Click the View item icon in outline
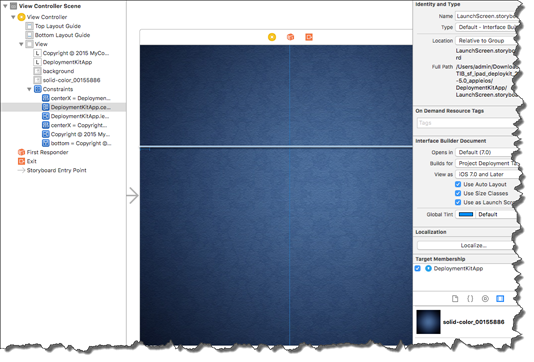 click(x=30, y=44)
